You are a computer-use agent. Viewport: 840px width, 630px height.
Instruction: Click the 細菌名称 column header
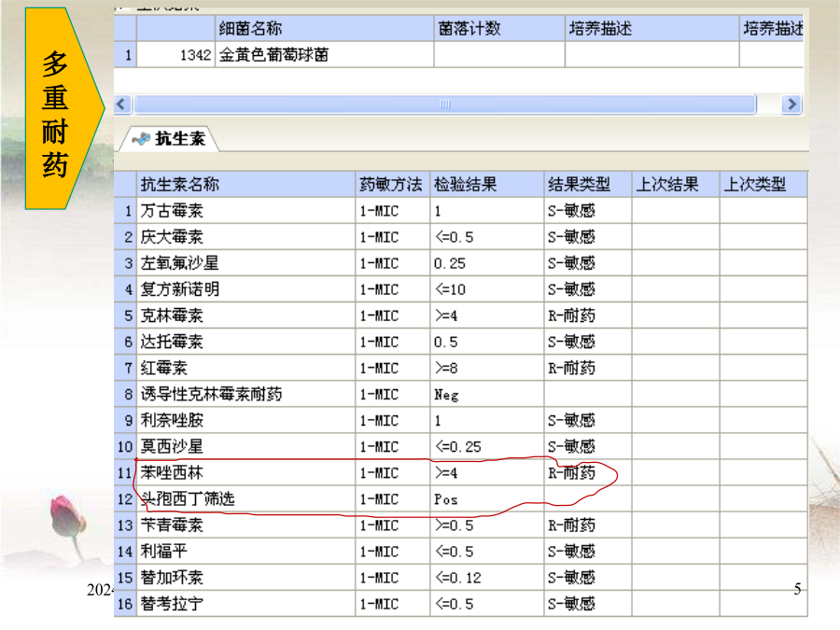tap(323, 29)
